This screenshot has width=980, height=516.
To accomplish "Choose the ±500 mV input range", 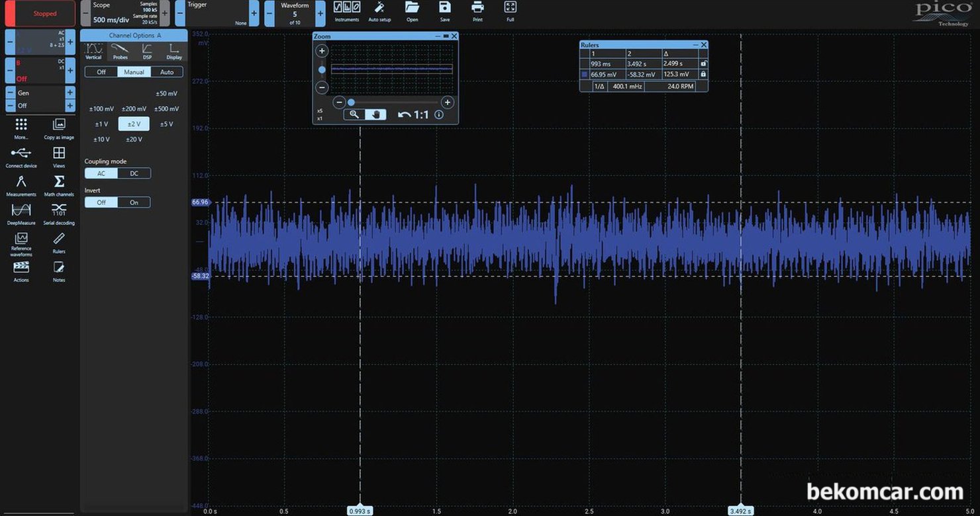I will click(166, 108).
